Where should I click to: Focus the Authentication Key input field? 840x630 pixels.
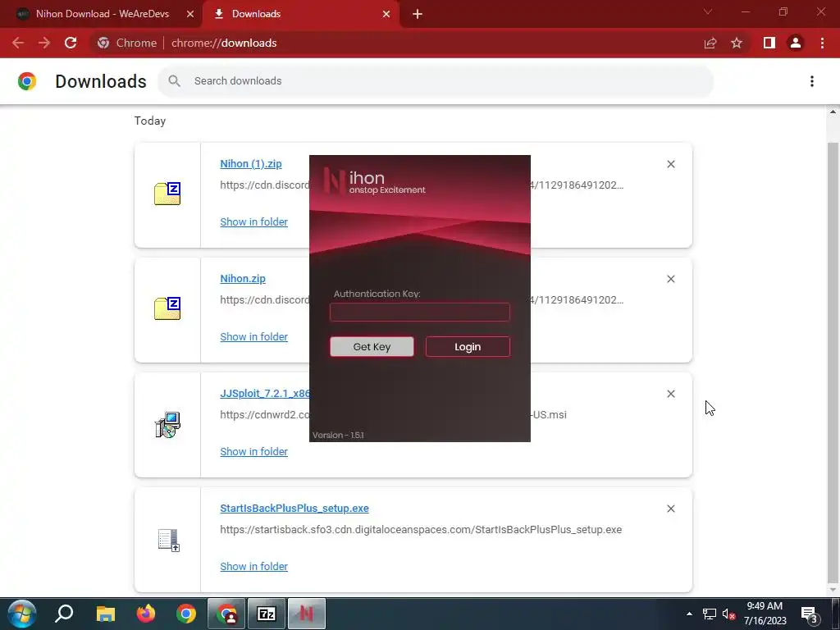pos(419,312)
